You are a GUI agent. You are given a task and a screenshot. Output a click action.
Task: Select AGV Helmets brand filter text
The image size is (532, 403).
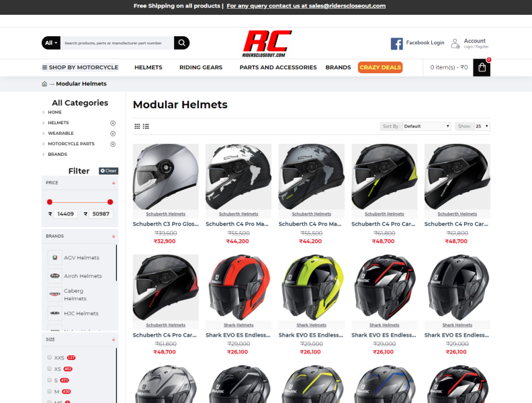click(x=82, y=257)
